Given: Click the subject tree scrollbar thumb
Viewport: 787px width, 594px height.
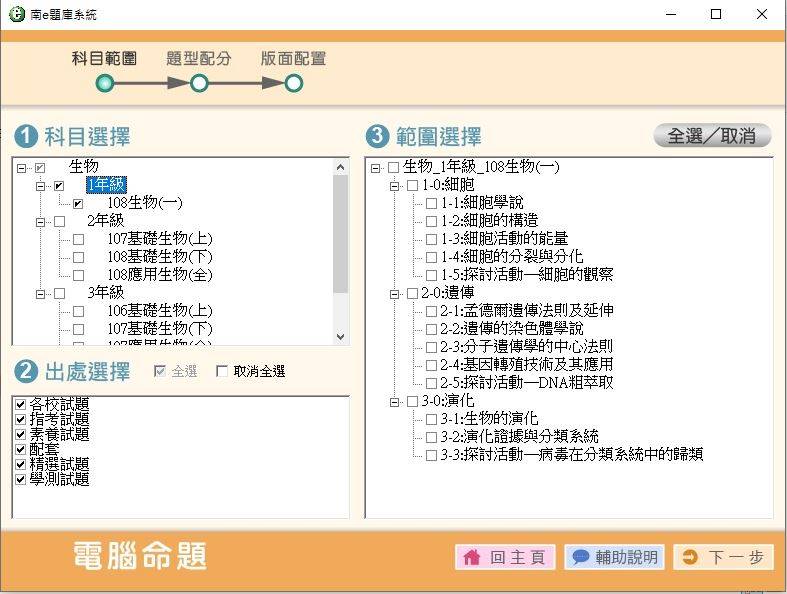Looking at the screenshot, I should 340,233.
